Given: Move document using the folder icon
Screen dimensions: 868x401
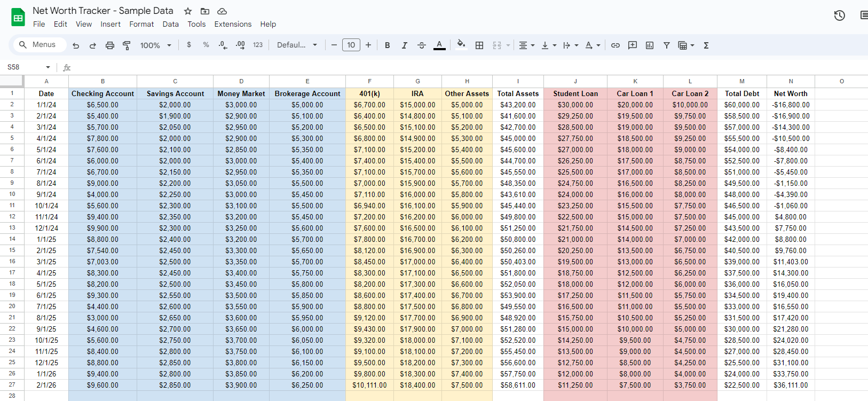Looking at the screenshot, I should 205,11.
